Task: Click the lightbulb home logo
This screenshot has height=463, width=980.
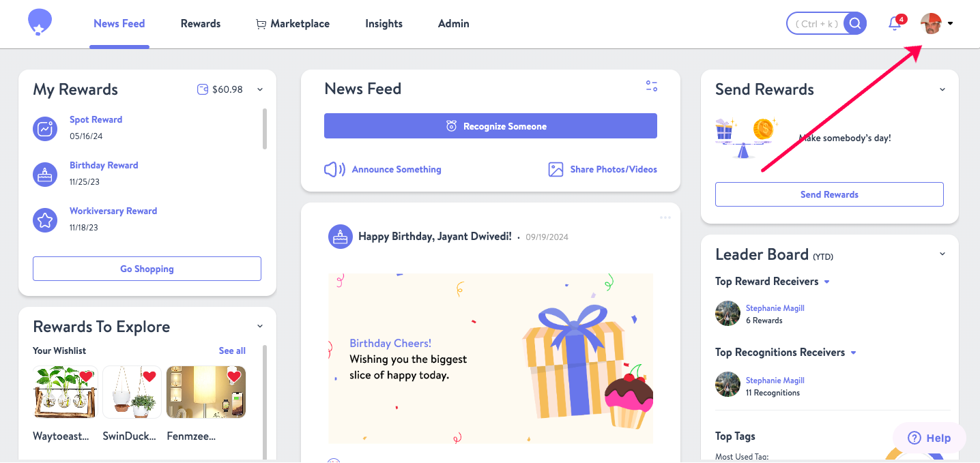Action: point(40,23)
